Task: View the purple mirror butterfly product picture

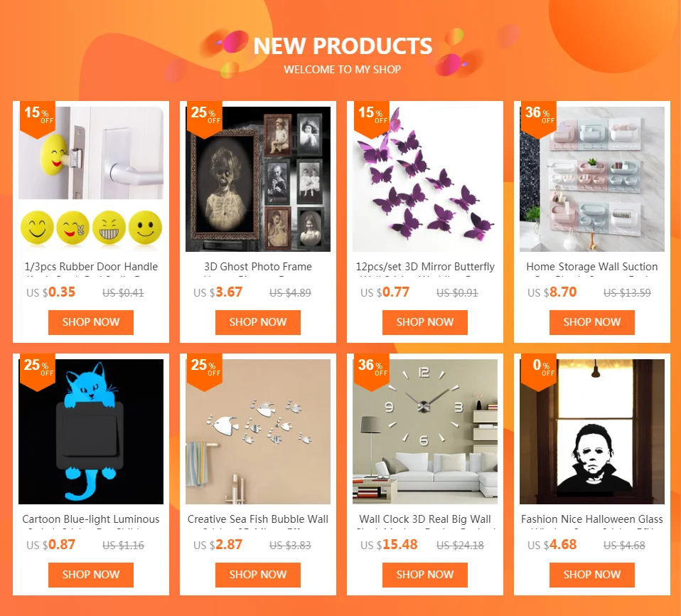Action: click(x=425, y=179)
